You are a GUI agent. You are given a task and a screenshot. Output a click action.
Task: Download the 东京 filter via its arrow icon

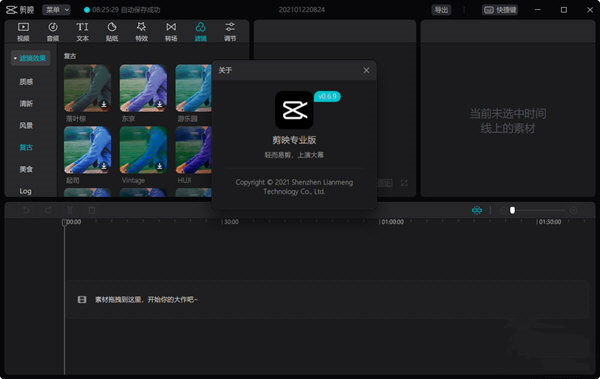tap(160, 104)
